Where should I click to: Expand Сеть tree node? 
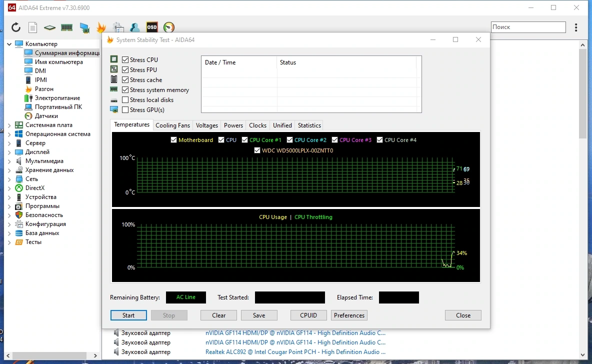click(x=9, y=179)
